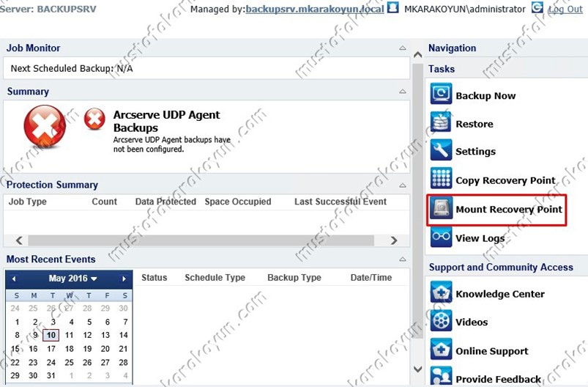Click the MKARAKOYUN\administrator username text
588x387 pixels.
(x=465, y=9)
